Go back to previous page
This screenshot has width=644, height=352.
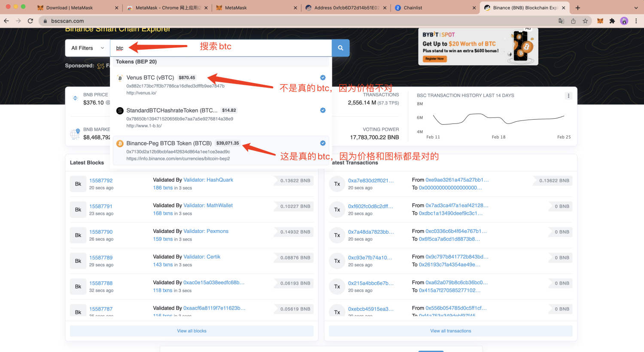(x=6, y=21)
